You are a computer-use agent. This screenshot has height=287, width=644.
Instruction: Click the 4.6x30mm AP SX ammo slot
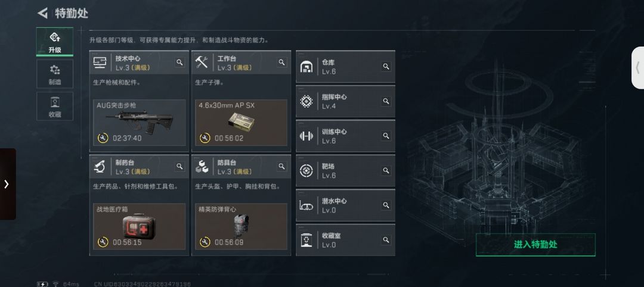tap(241, 123)
